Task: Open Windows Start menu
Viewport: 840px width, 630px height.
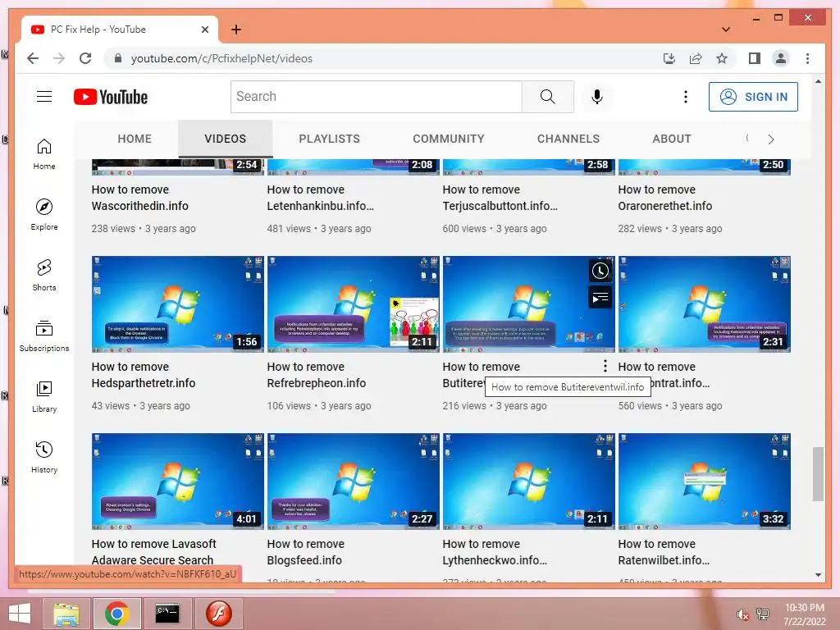Action: pyautogui.click(x=20, y=614)
